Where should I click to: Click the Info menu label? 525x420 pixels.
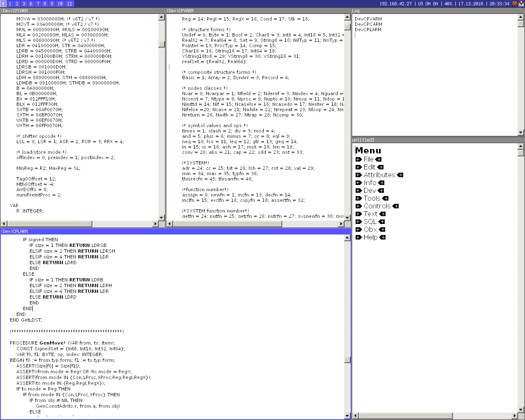coord(370,183)
